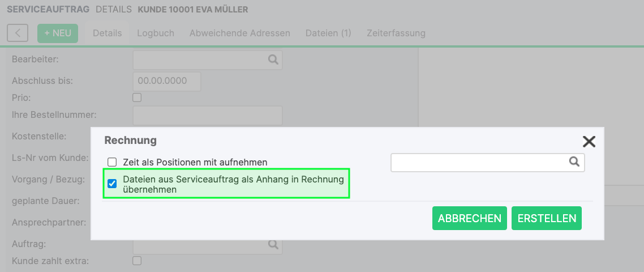Open the Dateien (1) tab
This screenshot has height=272, width=644.
328,33
